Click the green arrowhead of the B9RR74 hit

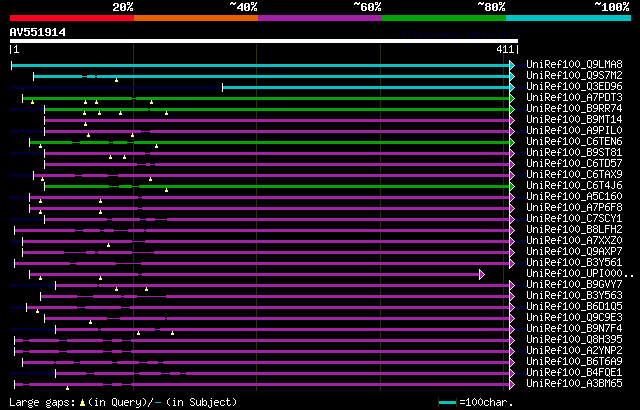click(x=512, y=109)
